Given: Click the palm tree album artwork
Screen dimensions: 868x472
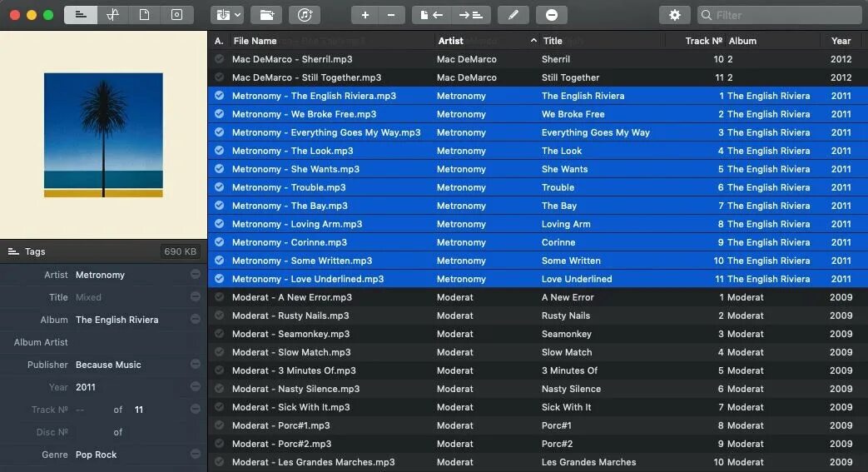Looking at the screenshot, I should point(103,135).
